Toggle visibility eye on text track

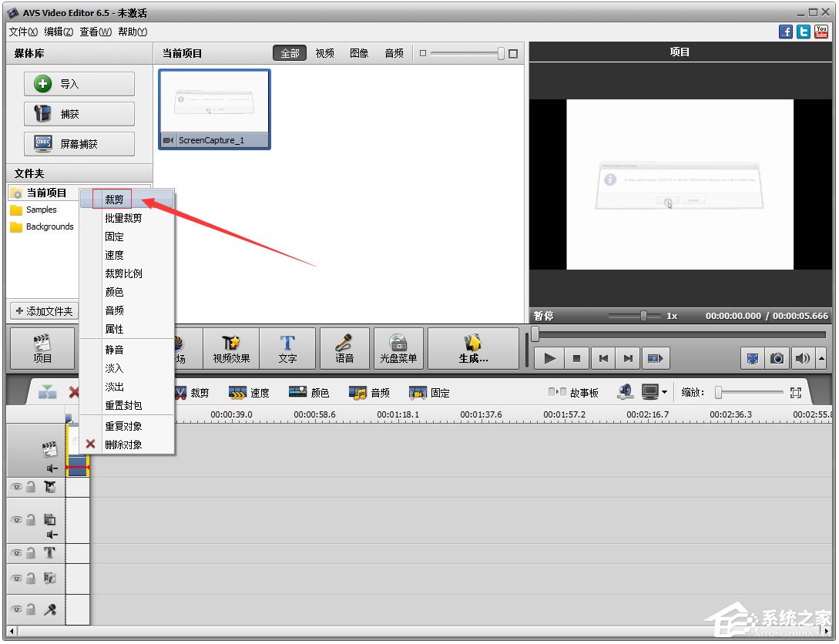(17, 553)
